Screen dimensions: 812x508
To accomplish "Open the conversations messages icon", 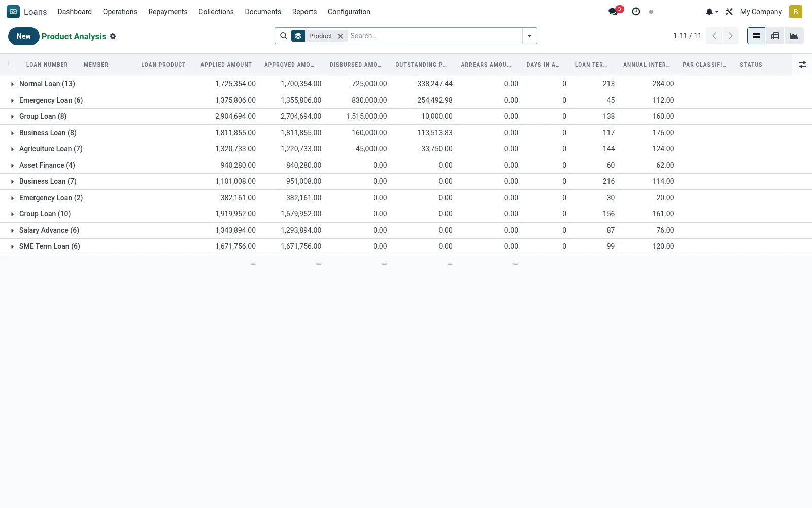I will (x=614, y=12).
